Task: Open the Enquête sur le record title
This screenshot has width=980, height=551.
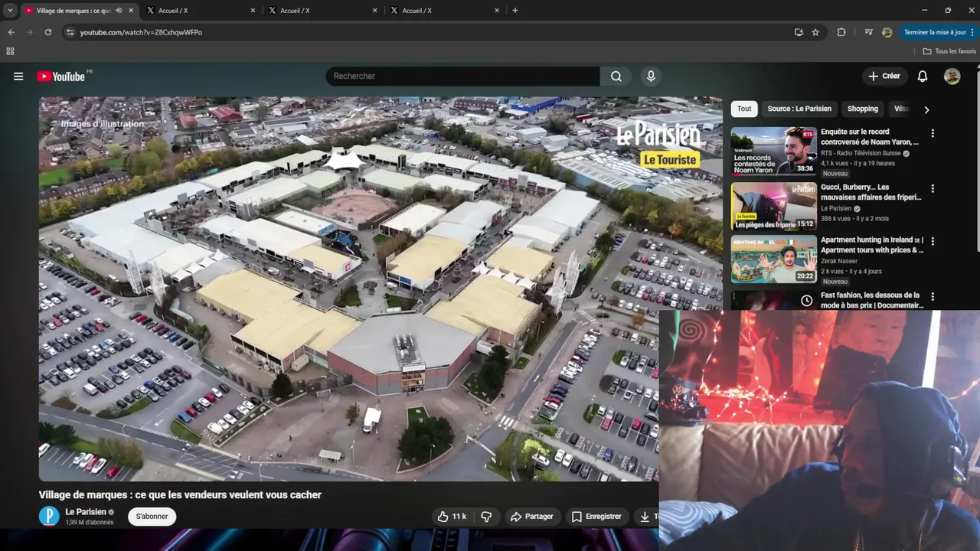Action: point(870,137)
